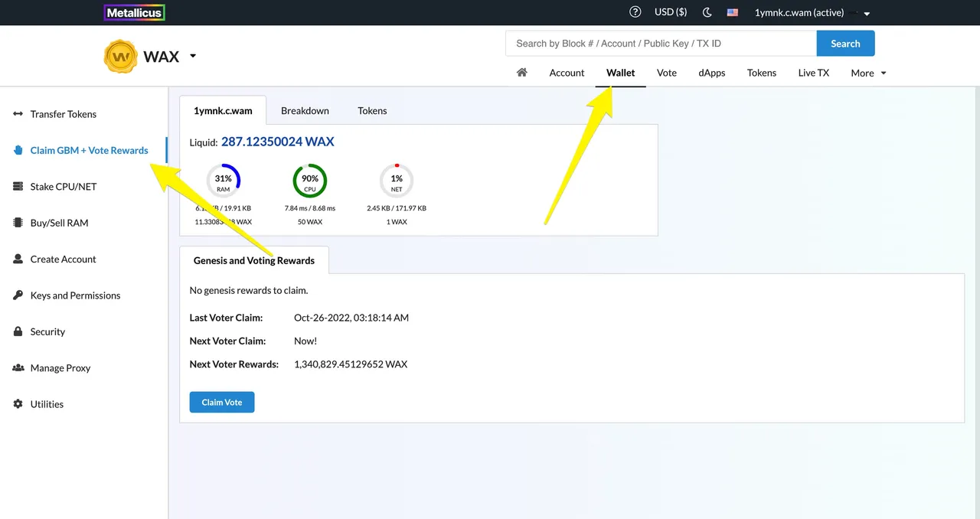
Task: Click the Claim GBM hand icon
Action: click(18, 150)
